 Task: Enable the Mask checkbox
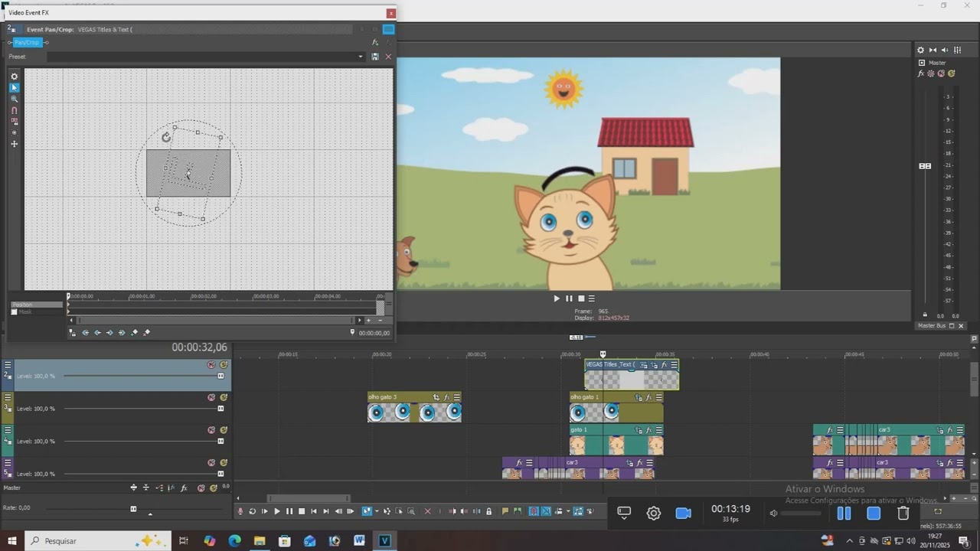pos(14,312)
